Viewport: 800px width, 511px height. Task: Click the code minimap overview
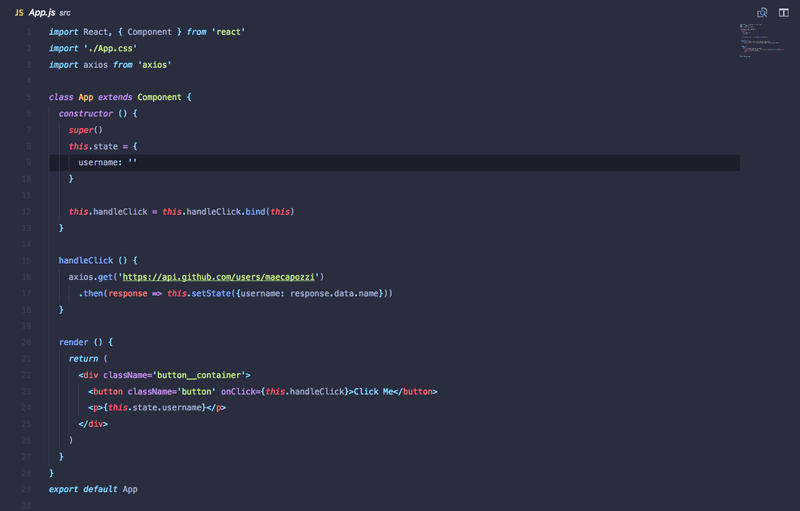click(762, 40)
